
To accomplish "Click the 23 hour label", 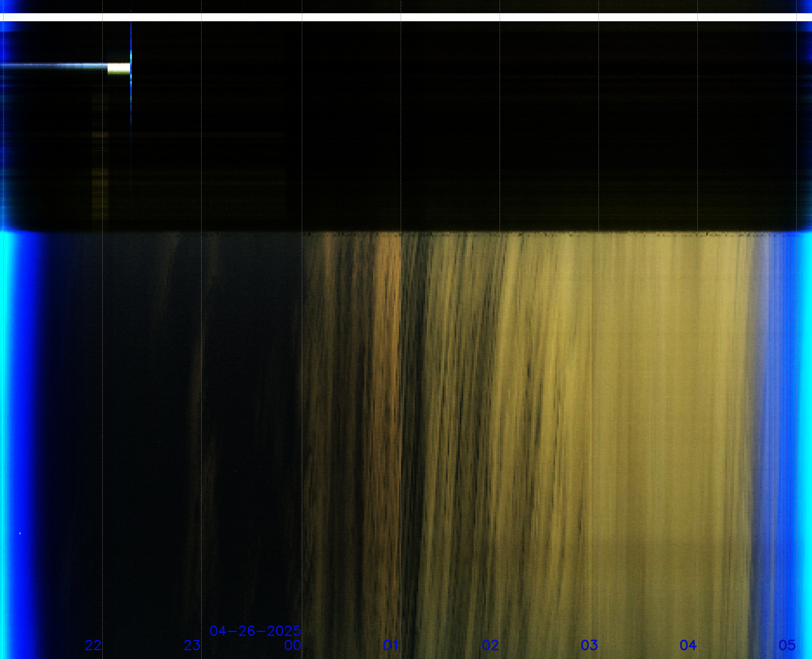I will (192, 645).
